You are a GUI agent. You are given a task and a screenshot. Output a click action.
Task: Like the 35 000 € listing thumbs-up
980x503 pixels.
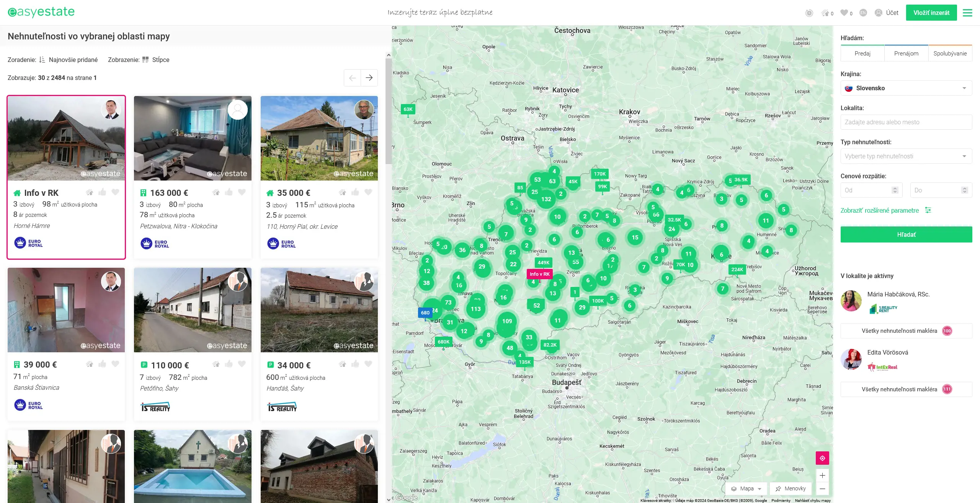[355, 192]
